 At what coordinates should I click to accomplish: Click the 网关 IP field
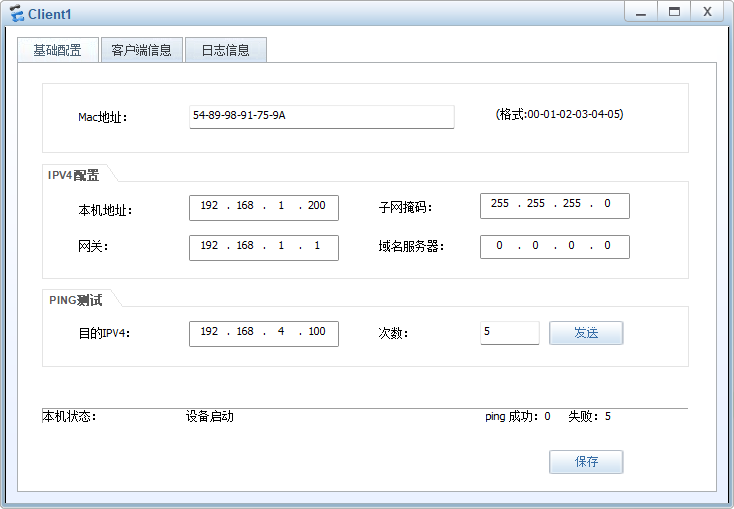pyautogui.click(x=264, y=248)
